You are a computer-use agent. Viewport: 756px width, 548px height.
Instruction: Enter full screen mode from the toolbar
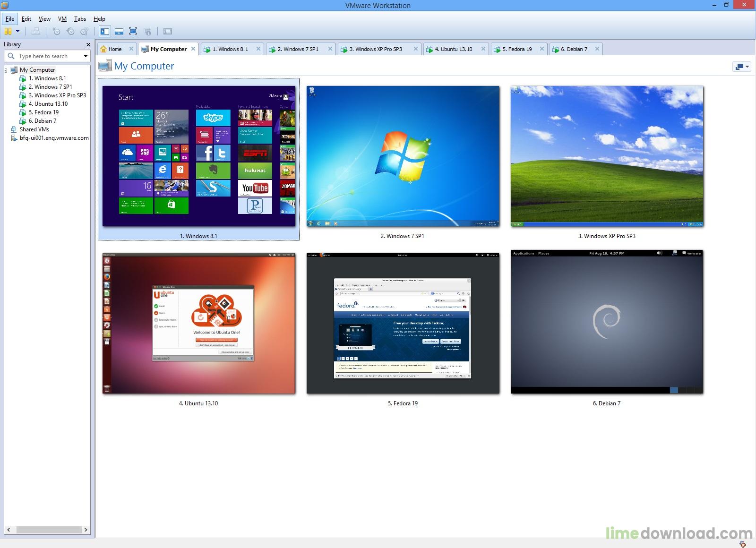coord(133,31)
